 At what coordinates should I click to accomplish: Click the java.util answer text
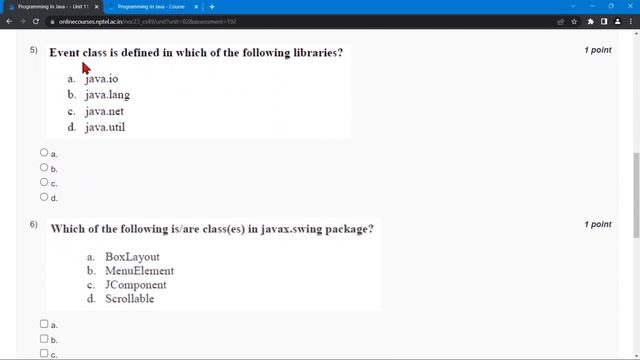tap(105, 127)
